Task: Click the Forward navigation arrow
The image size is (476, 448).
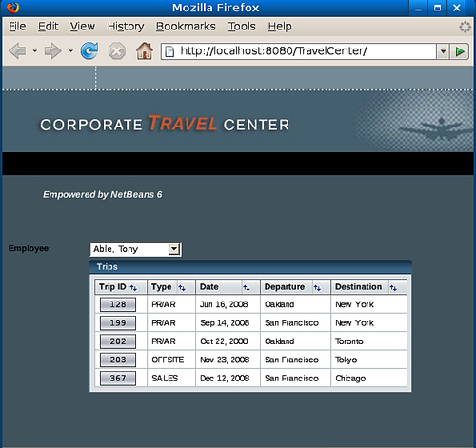Action: click(53, 50)
